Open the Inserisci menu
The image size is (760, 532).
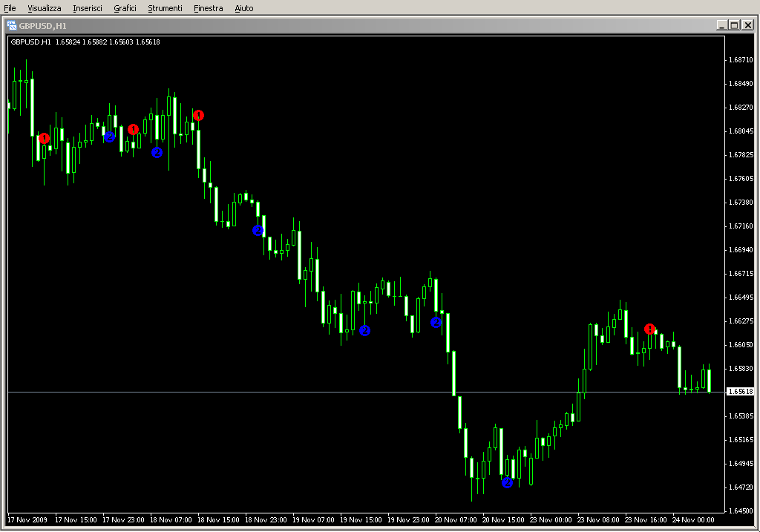point(88,8)
